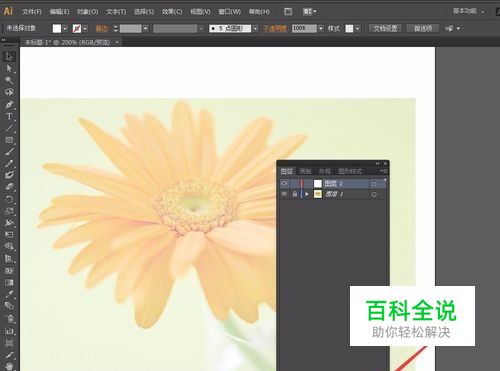
Task: Select the Rectangle tool
Action: [9, 140]
